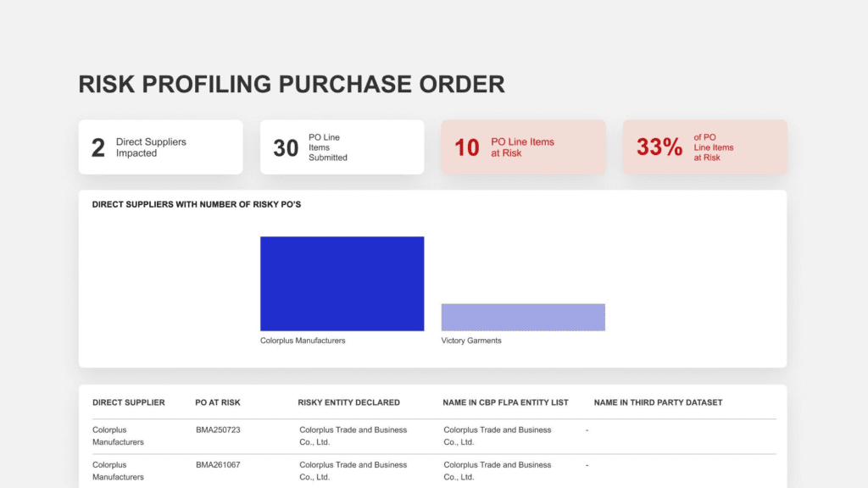Click the Risk Profiling Purchase Order title

(291, 84)
